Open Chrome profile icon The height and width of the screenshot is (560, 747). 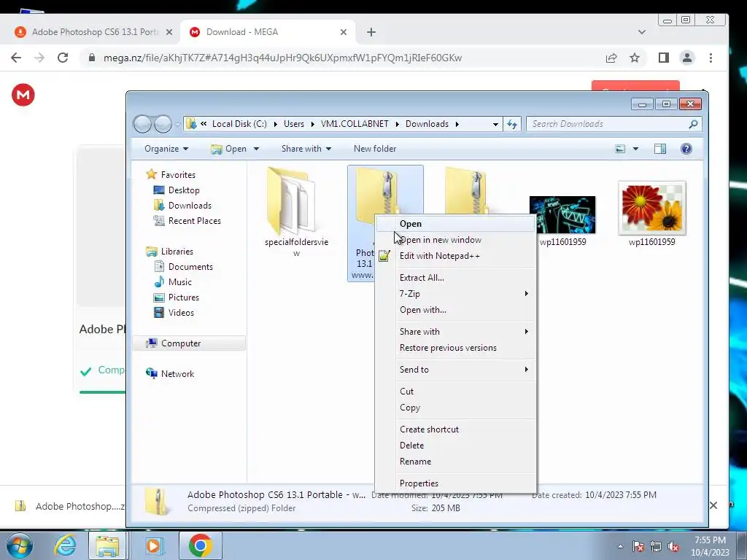(x=687, y=58)
